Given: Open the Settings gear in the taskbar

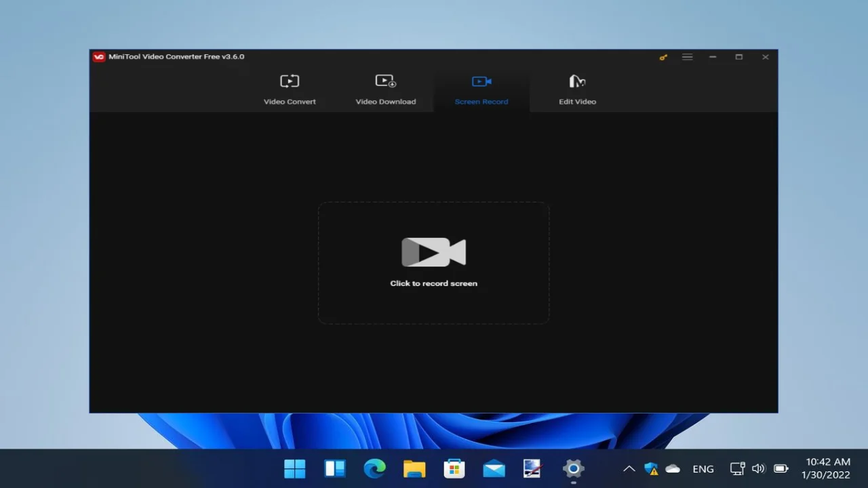Looking at the screenshot, I should click(574, 468).
